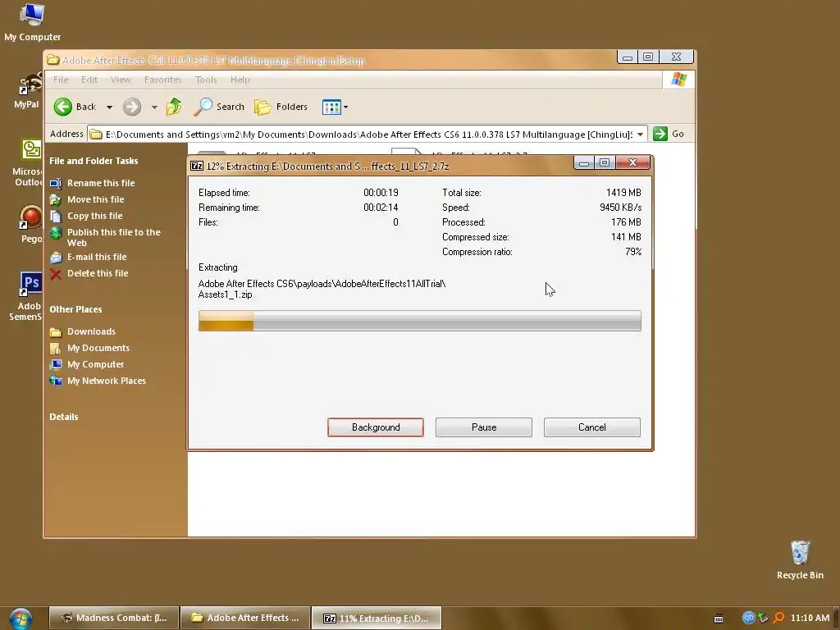840x630 pixels.
Task: Expand the Address bar dropdown
Action: point(640,134)
